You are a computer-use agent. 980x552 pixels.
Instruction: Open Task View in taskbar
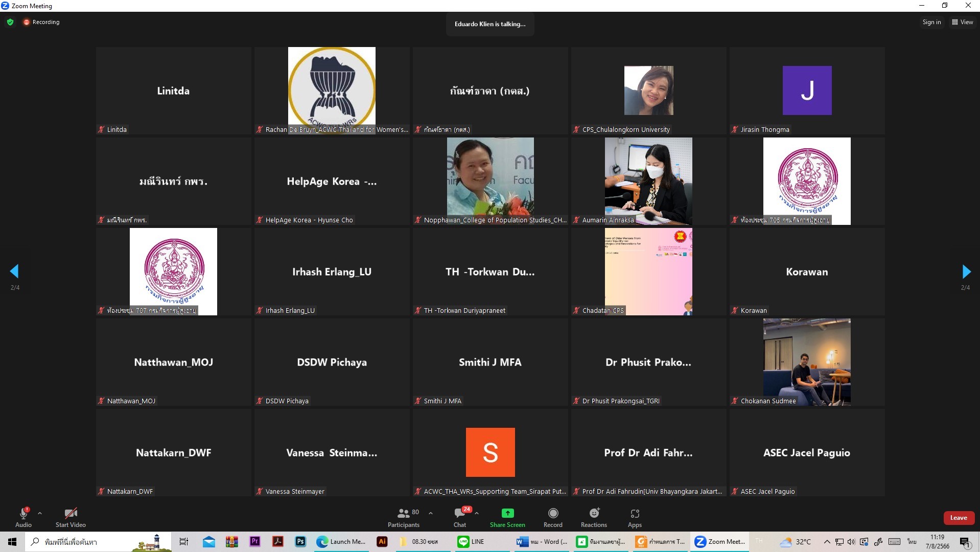tap(184, 542)
